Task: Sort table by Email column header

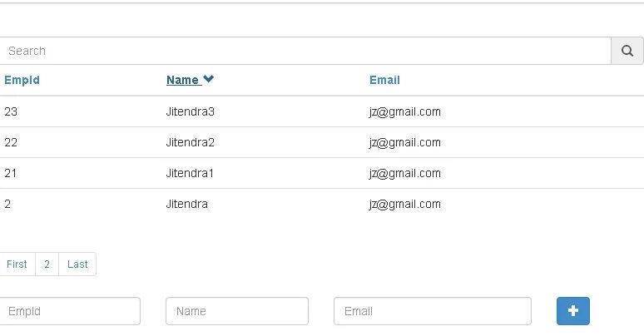Action: [x=384, y=81]
